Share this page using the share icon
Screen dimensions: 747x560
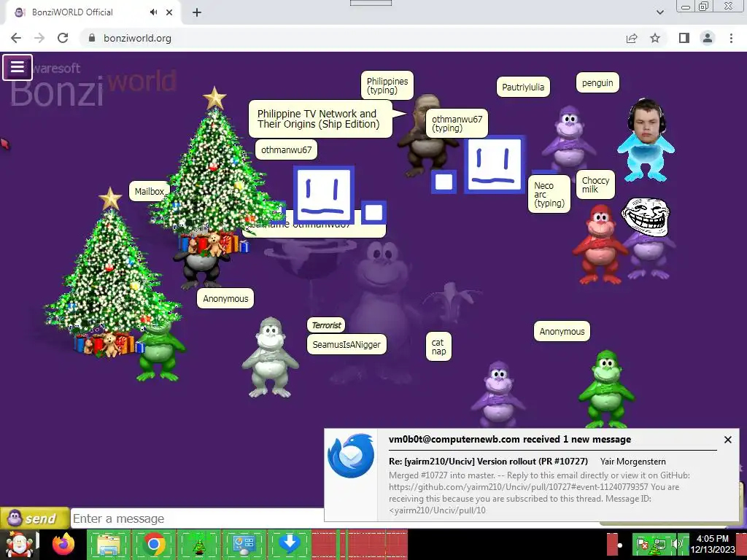tap(632, 38)
